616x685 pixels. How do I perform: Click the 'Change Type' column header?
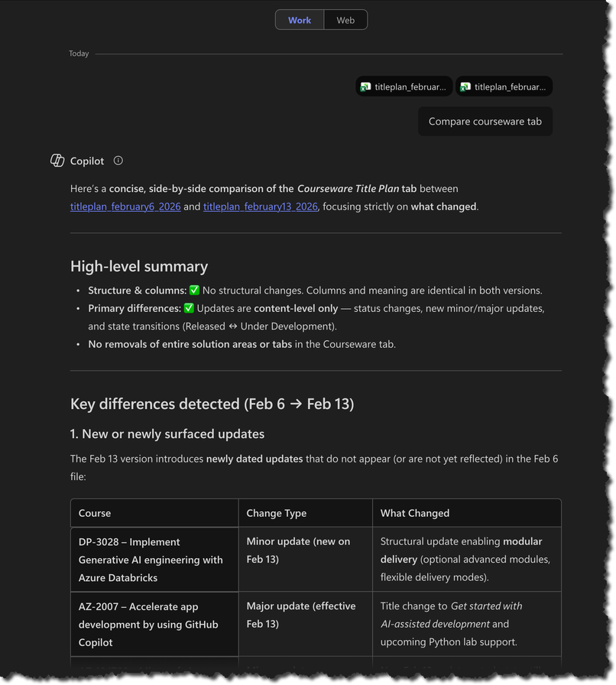[306, 513]
